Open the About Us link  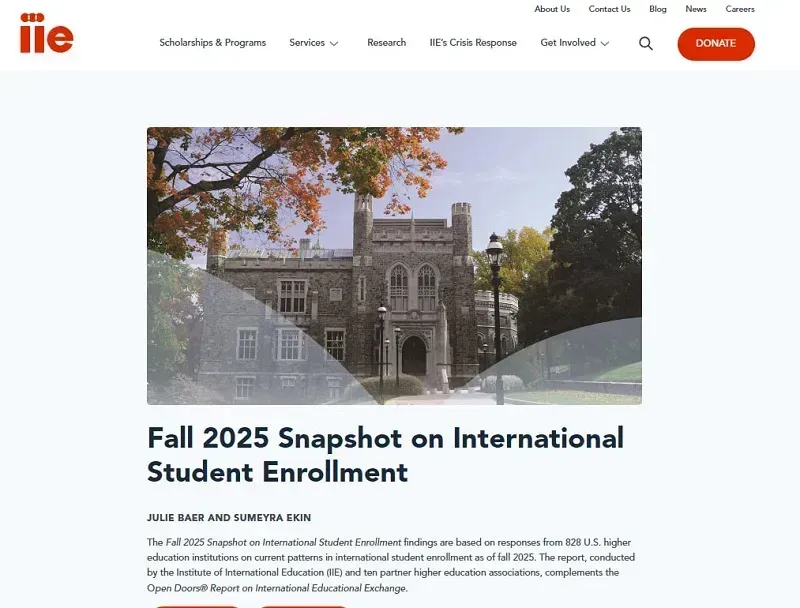552,9
